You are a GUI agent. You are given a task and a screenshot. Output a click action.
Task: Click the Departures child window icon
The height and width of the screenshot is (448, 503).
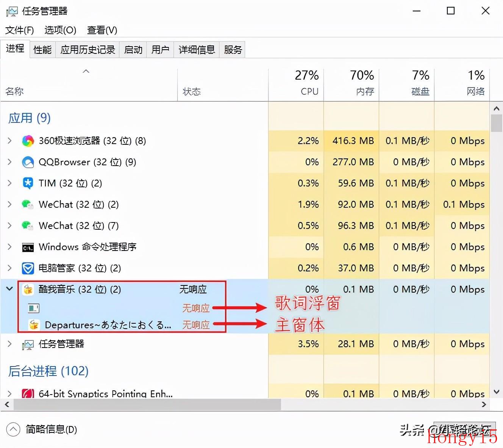coord(34,325)
